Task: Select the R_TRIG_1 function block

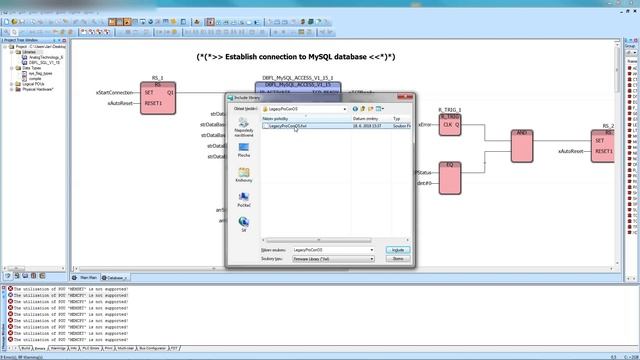Action: click(450, 125)
